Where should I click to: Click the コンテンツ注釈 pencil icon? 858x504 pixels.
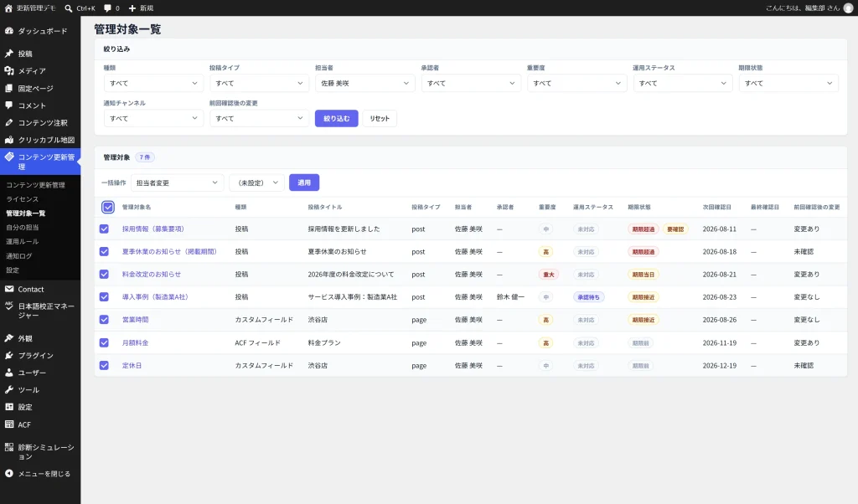[9, 122]
